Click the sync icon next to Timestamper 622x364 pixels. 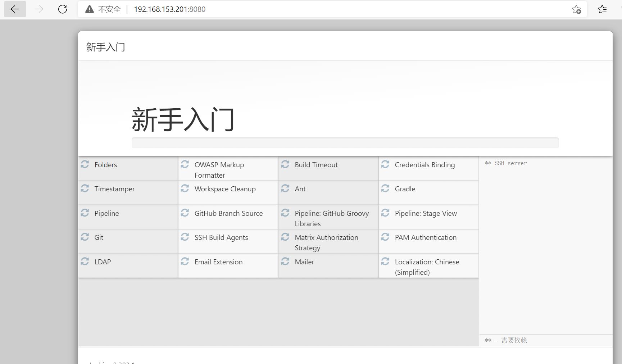pyautogui.click(x=85, y=188)
